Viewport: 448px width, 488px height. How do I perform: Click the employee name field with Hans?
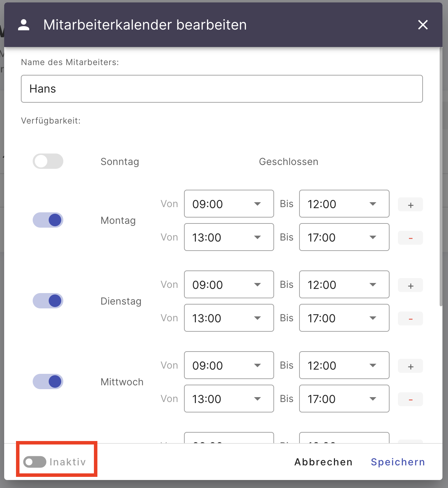pos(222,89)
